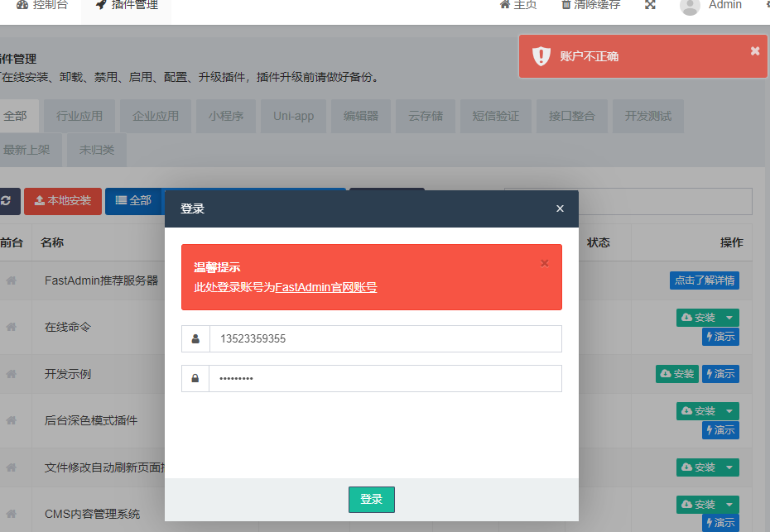The image size is (770, 532).
Task: Click the green 登录 submit button
Action: (372, 500)
